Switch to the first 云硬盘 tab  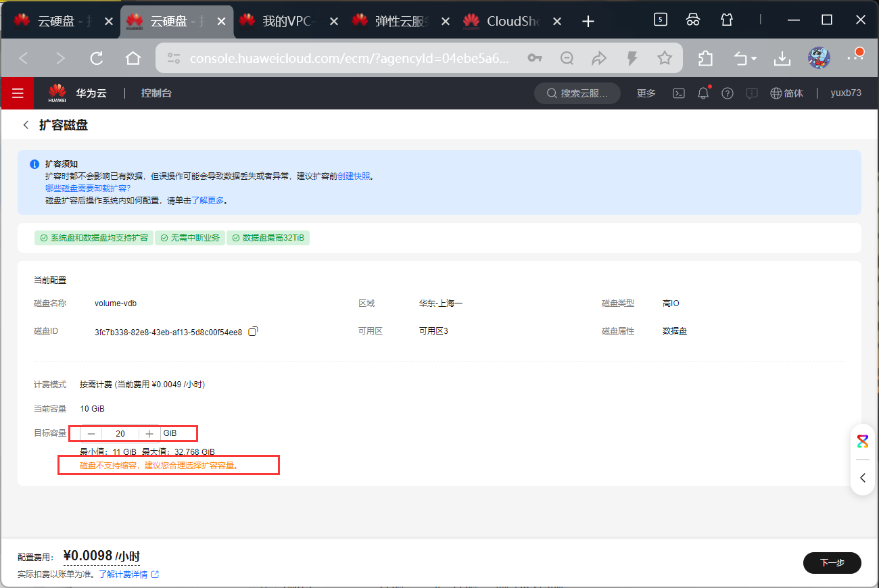pyautogui.click(x=64, y=21)
